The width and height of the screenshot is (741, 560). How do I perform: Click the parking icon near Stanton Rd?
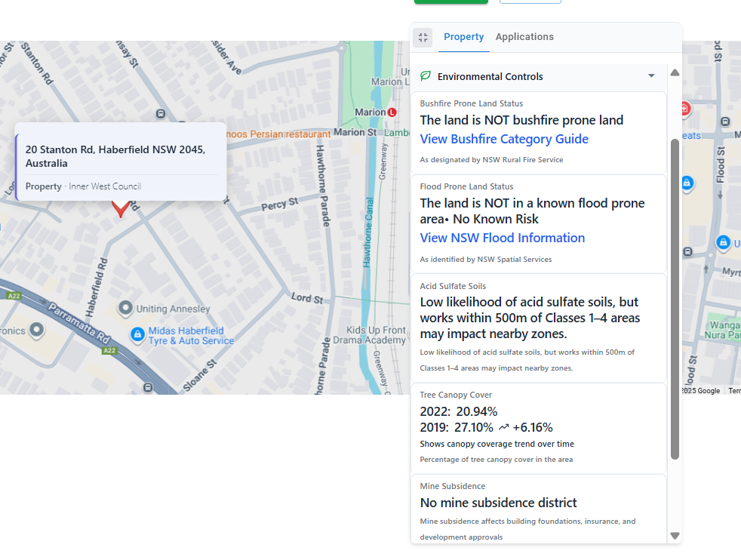(161, 114)
